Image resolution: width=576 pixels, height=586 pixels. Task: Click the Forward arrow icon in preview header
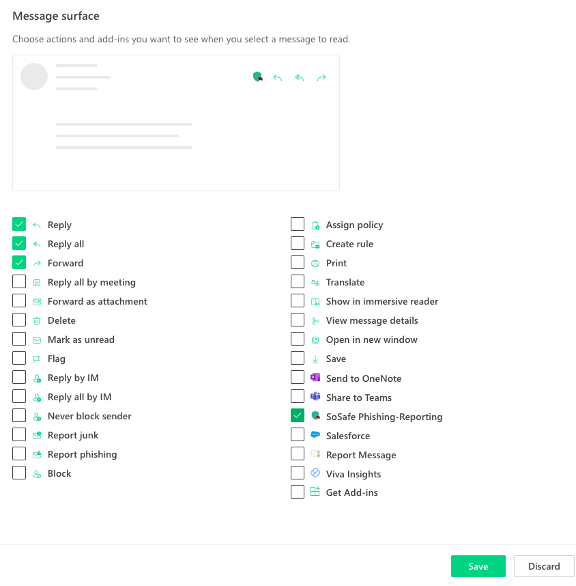(321, 77)
